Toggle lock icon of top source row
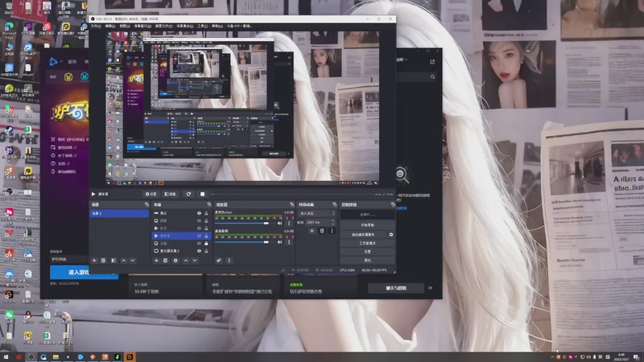Screen dimensions: 644x362 click(x=206, y=213)
